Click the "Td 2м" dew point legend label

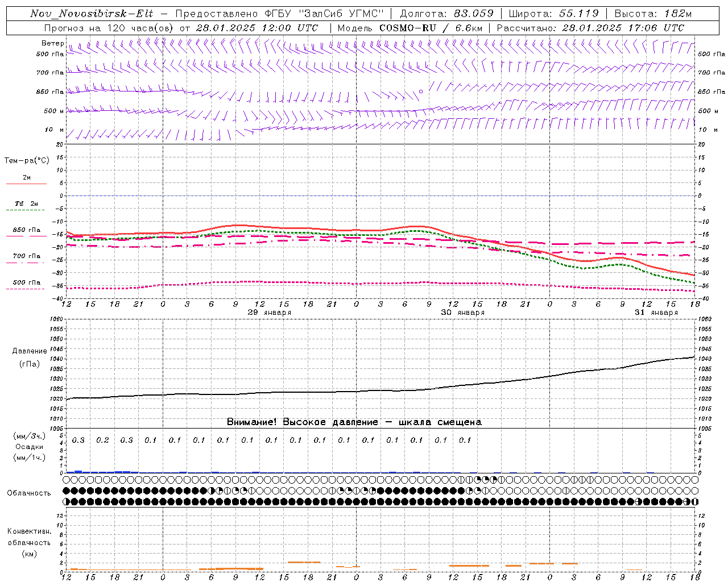(26, 203)
